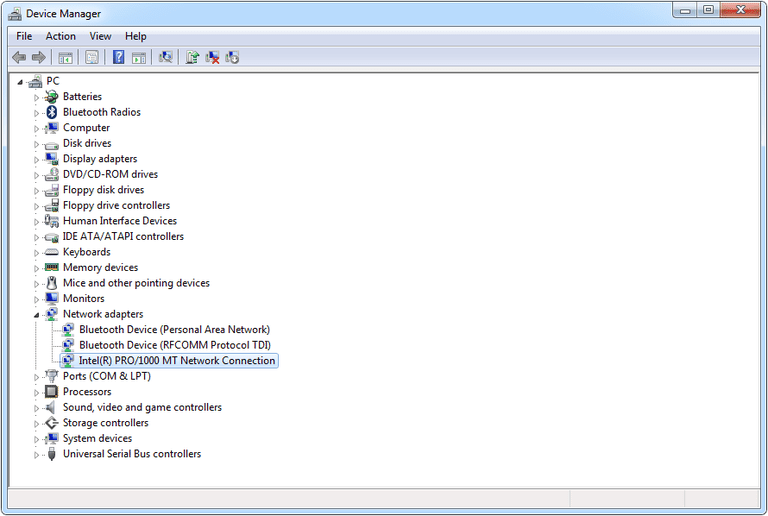Open the File menu
This screenshot has height=516, width=768.
point(24,36)
